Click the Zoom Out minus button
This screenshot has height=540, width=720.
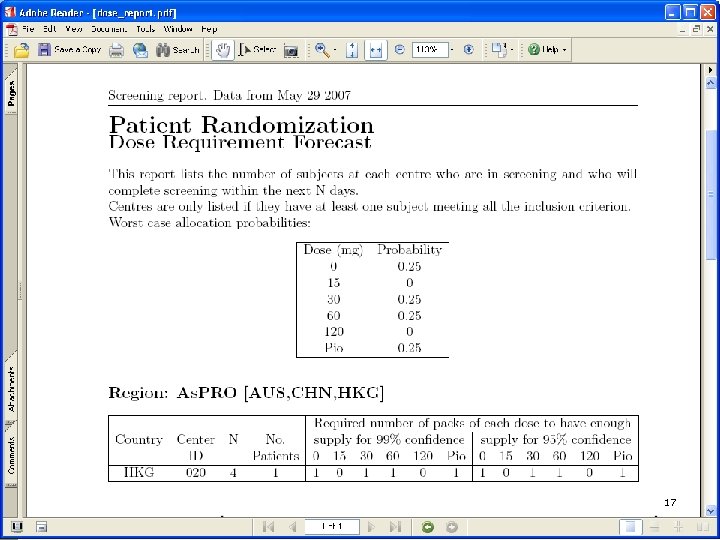pyautogui.click(x=399, y=50)
